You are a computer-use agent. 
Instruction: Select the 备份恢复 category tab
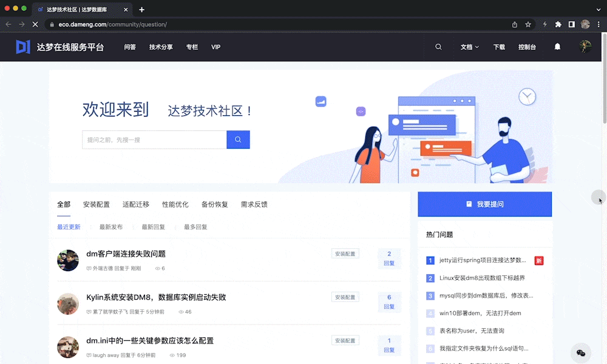click(x=215, y=204)
